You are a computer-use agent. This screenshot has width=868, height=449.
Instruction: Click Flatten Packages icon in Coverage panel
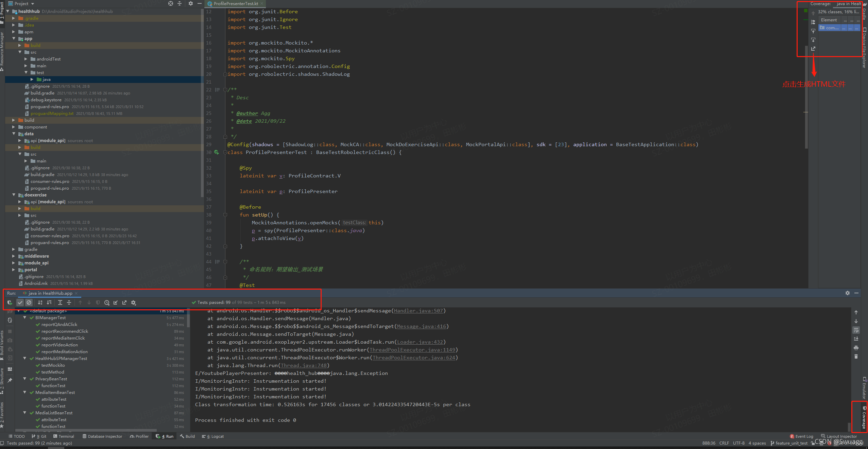[813, 22]
